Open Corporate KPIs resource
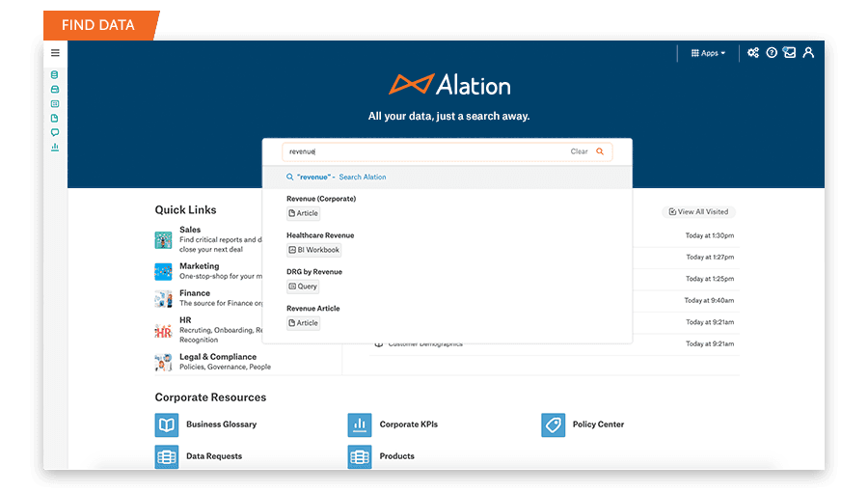868x492 pixels. click(x=409, y=424)
